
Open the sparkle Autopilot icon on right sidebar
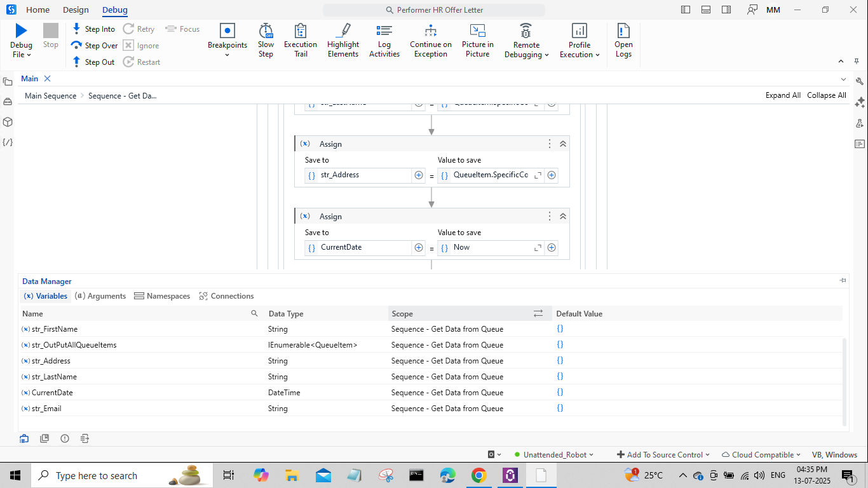click(x=860, y=102)
